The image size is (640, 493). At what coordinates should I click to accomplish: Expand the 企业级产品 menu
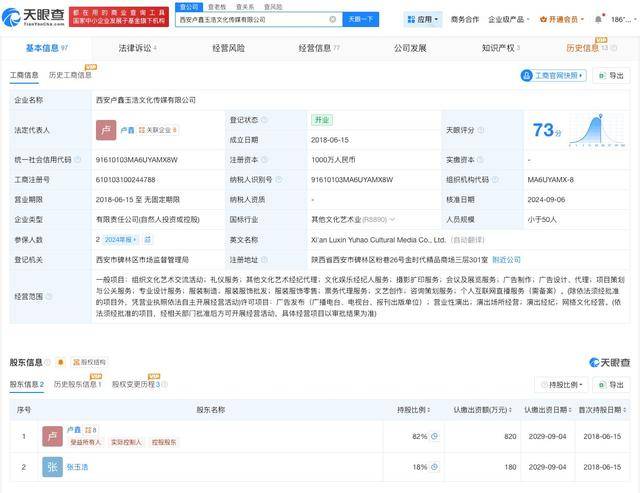510,19
